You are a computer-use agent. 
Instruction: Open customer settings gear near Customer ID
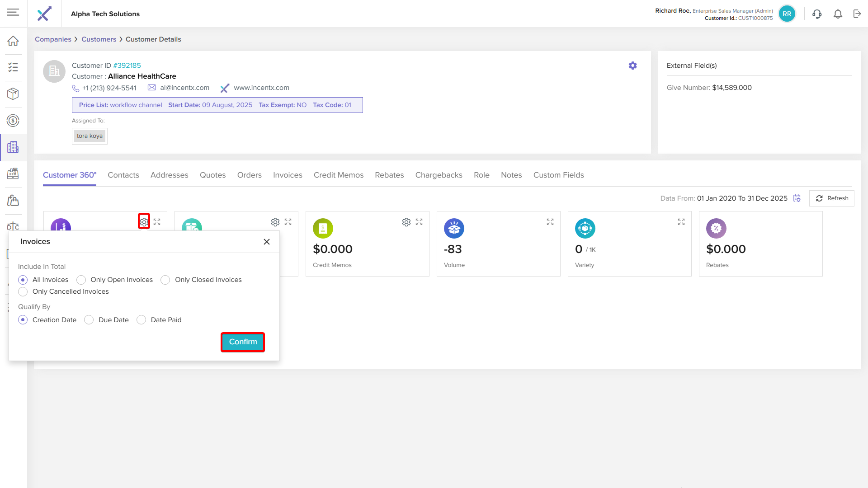click(632, 66)
